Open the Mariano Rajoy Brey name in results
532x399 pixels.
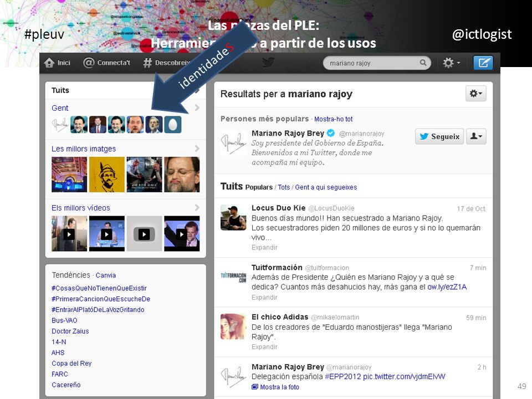(x=288, y=133)
